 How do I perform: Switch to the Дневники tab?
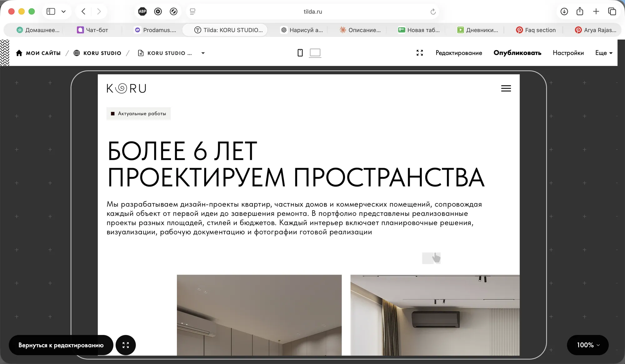[x=477, y=30]
